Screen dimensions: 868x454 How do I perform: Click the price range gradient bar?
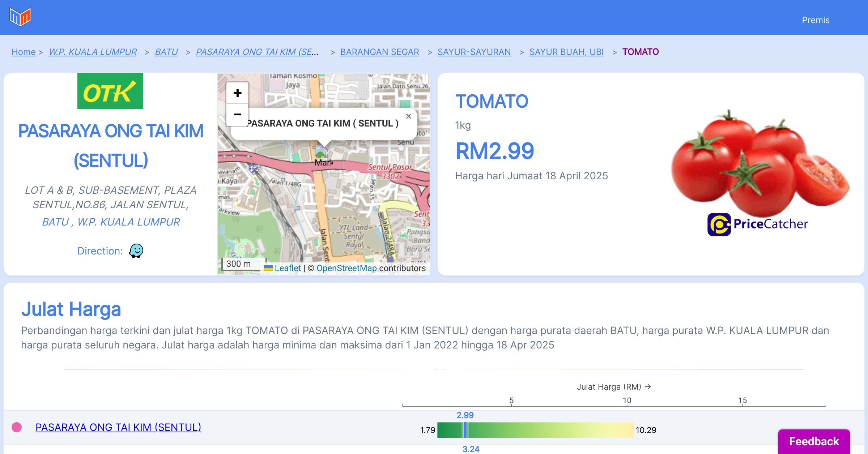tap(535, 430)
